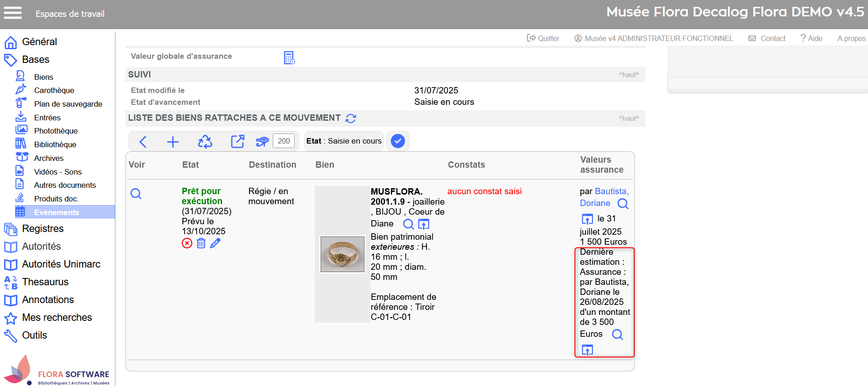Edit the row using pencil icon
The height and width of the screenshot is (386, 868).
click(x=215, y=243)
